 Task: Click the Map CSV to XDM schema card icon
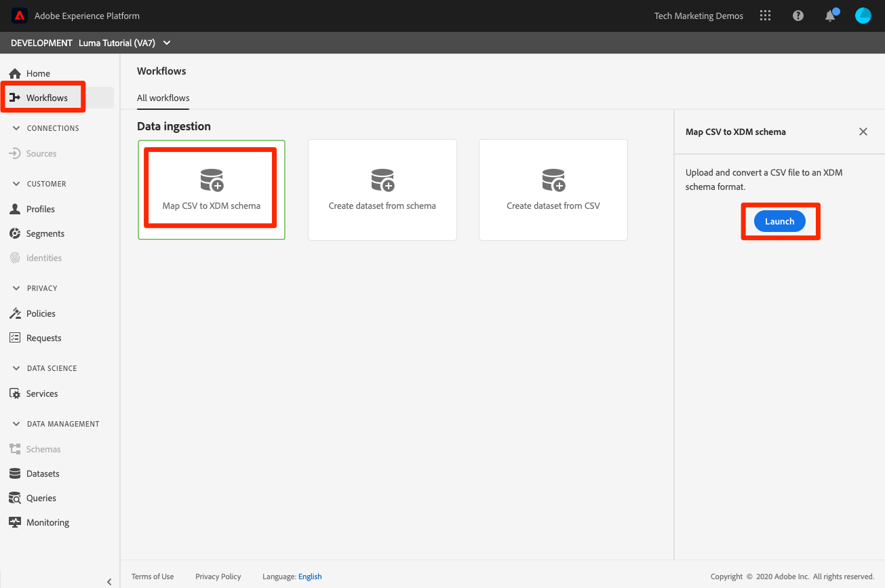(x=212, y=180)
